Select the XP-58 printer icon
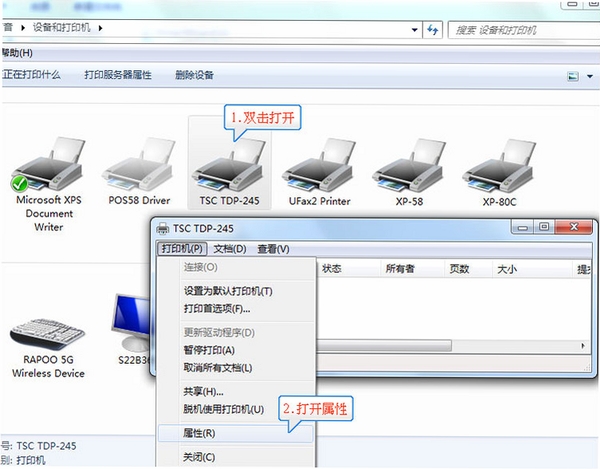This screenshot has width=600, height=469. click(409, 165)
